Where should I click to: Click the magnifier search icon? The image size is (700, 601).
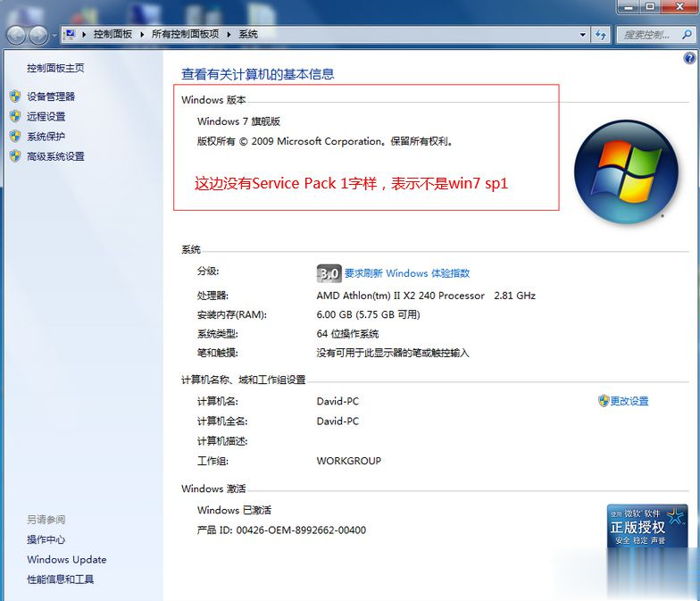click(x=687, y=34)
